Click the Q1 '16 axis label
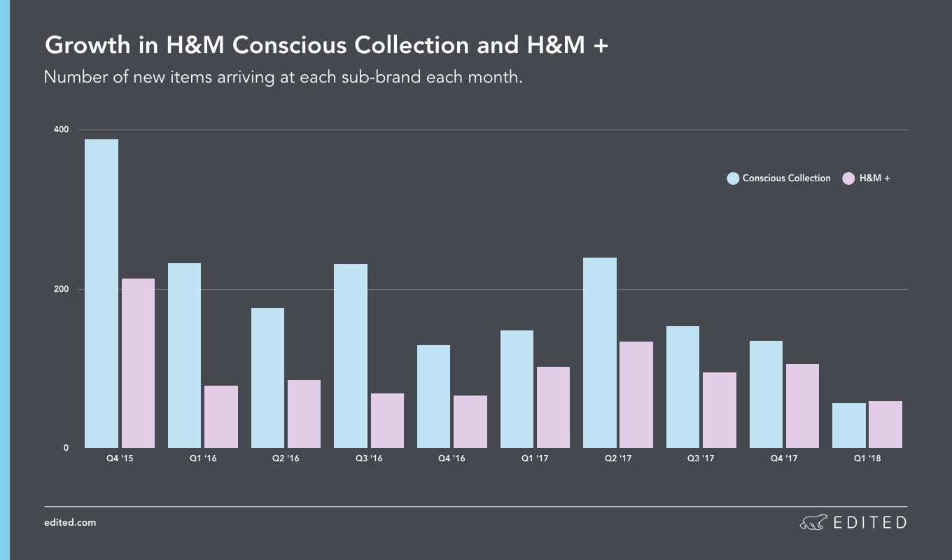This screenshot has height=560, width=952. pos(203,458)
